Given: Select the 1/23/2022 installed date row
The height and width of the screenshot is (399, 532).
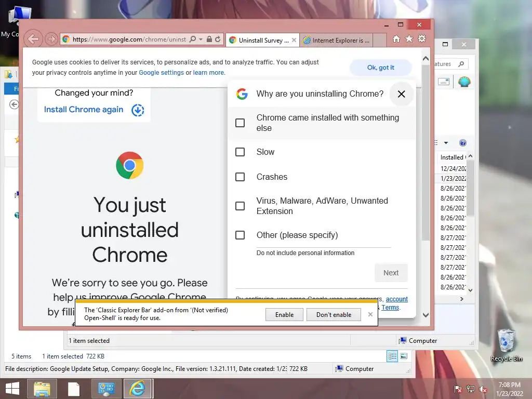Looking at the screenshot, I should (451, 178).
